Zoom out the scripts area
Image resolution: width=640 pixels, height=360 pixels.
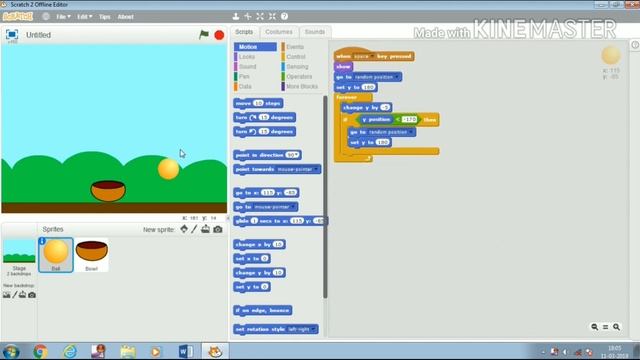pyautogui.click(x=595, y=327)
